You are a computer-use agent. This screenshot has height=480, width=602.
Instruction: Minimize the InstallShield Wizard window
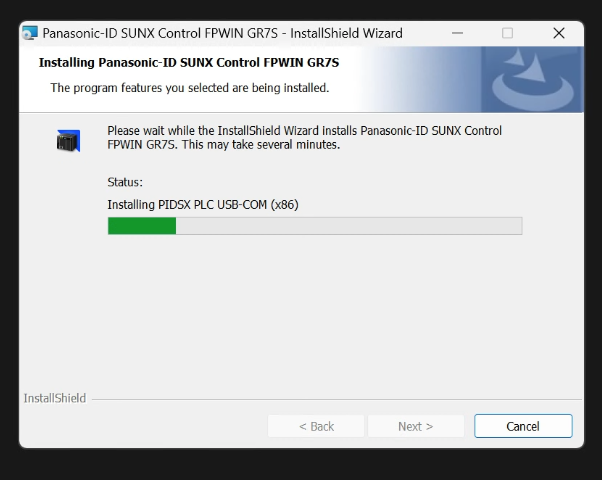coord(457,33)
